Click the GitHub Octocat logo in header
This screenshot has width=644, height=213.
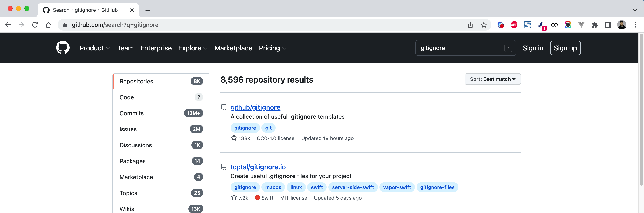click(x=63, y=48)
